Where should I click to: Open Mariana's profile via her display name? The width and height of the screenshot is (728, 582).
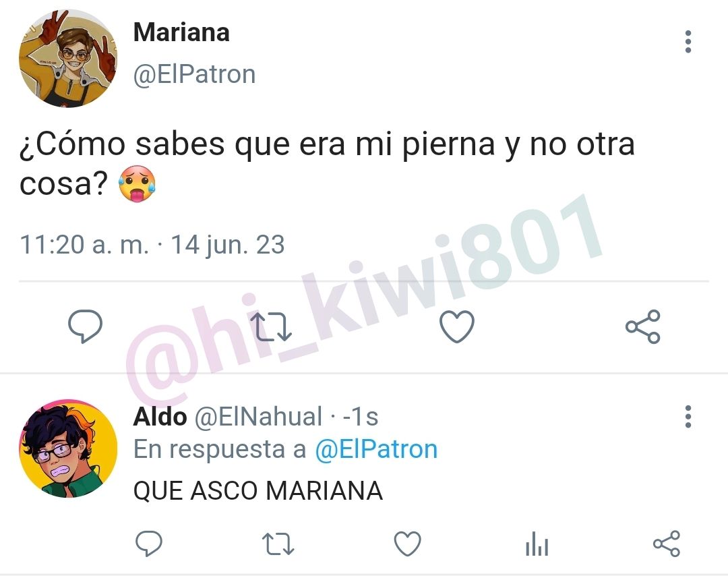(x=181, y=32)
